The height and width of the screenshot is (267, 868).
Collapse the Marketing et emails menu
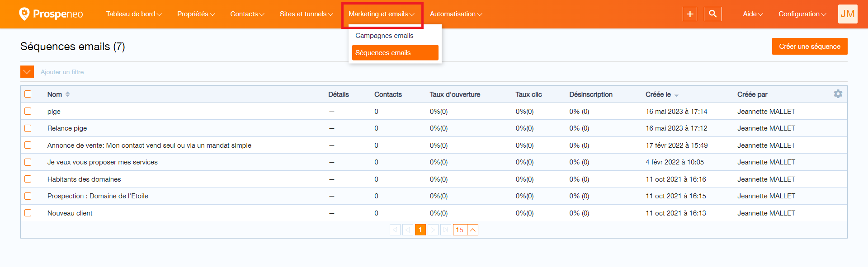(x=382, y=14)
